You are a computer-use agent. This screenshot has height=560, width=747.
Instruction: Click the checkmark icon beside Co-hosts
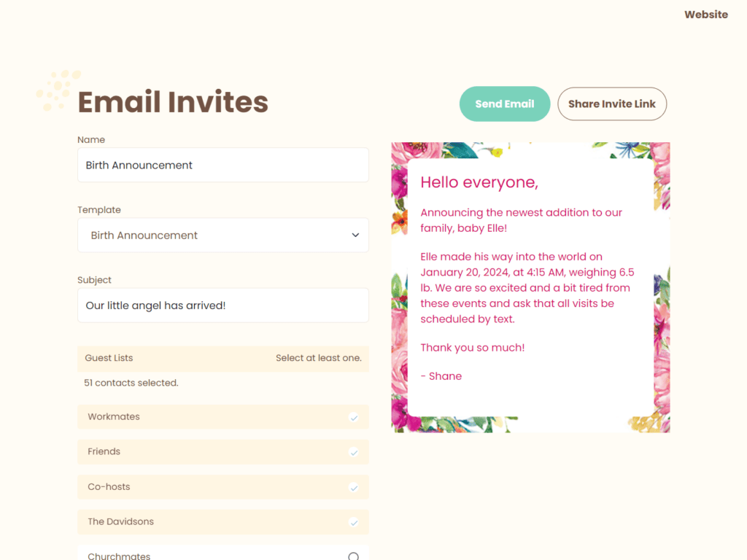355,487
